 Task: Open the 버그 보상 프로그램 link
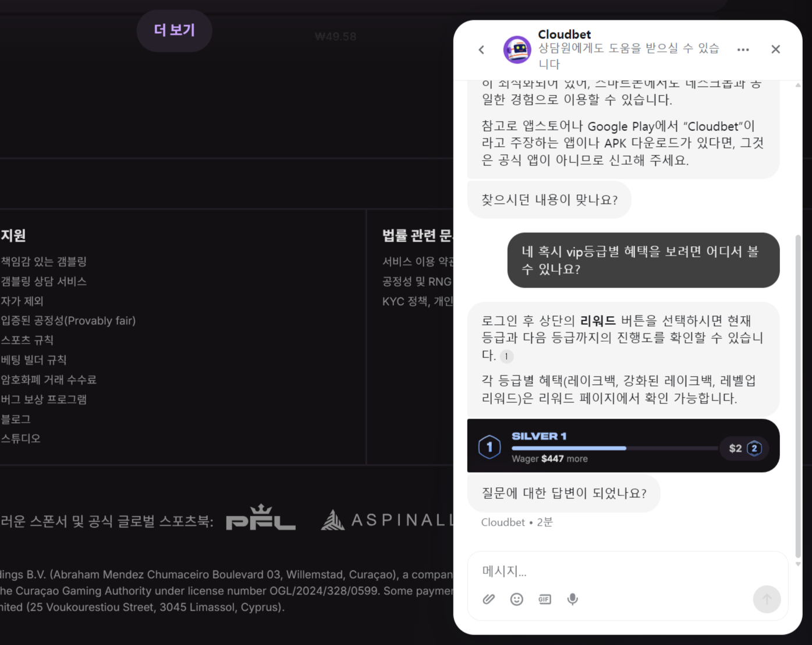pos(44,399)
